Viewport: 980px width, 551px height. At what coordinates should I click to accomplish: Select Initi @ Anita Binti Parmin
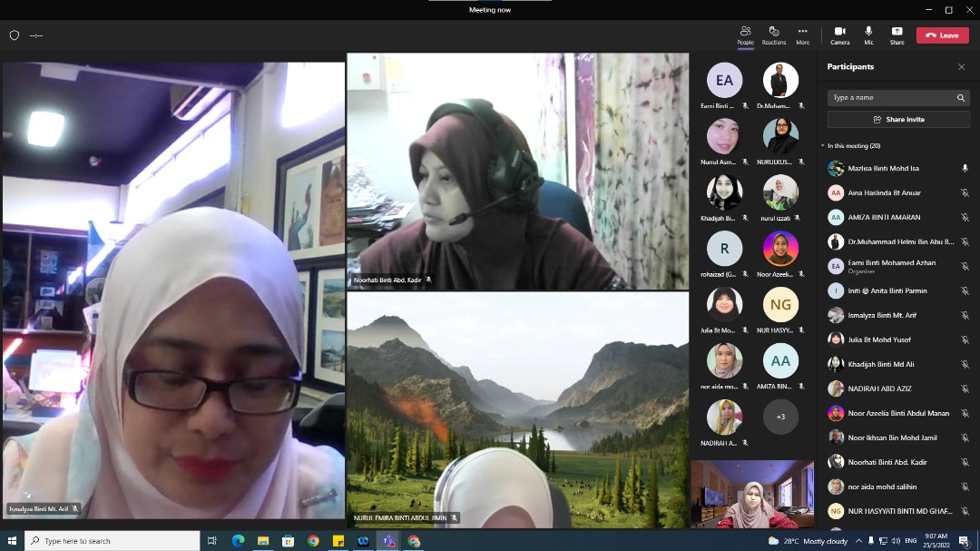(x=898, y=290)
